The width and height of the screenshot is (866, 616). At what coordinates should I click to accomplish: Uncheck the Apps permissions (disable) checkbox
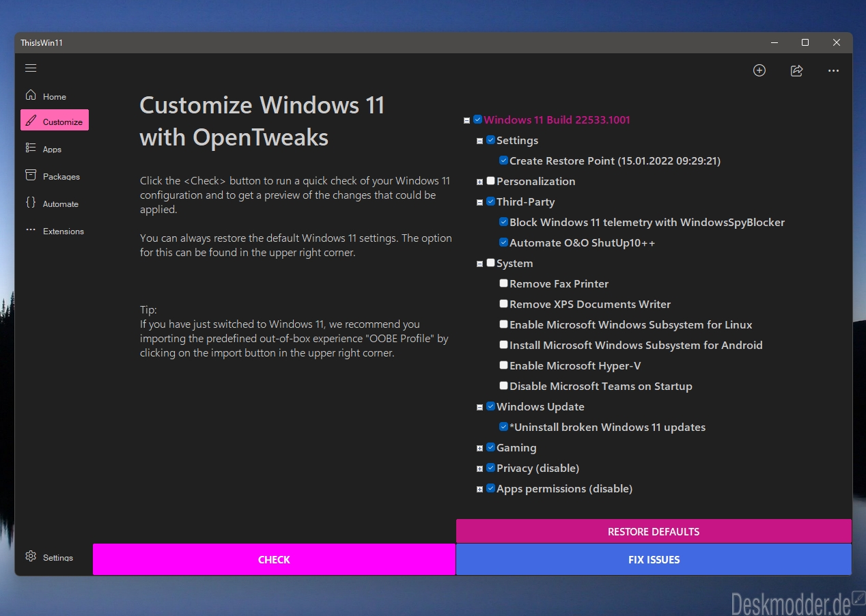[490, 488]
